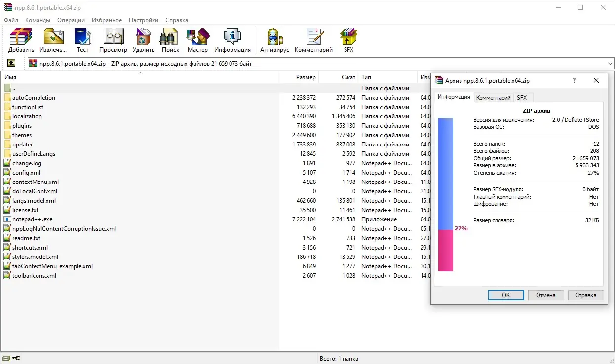This screenshot has height=364, width=615.
Task: Switch to the Комментарий dialog tab
Action: (493, 98)
